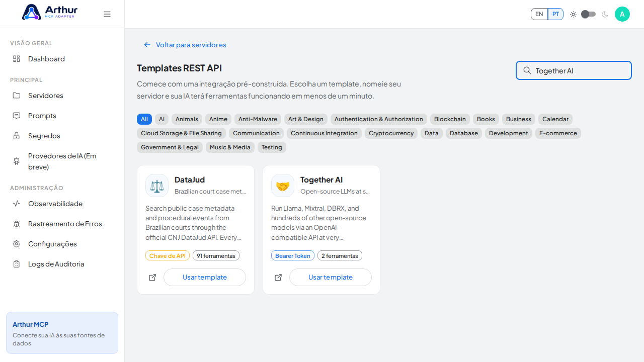Click the DataJud scales icon
The height and width of the screenshot is (362, 644).
(x=157, y=186)
